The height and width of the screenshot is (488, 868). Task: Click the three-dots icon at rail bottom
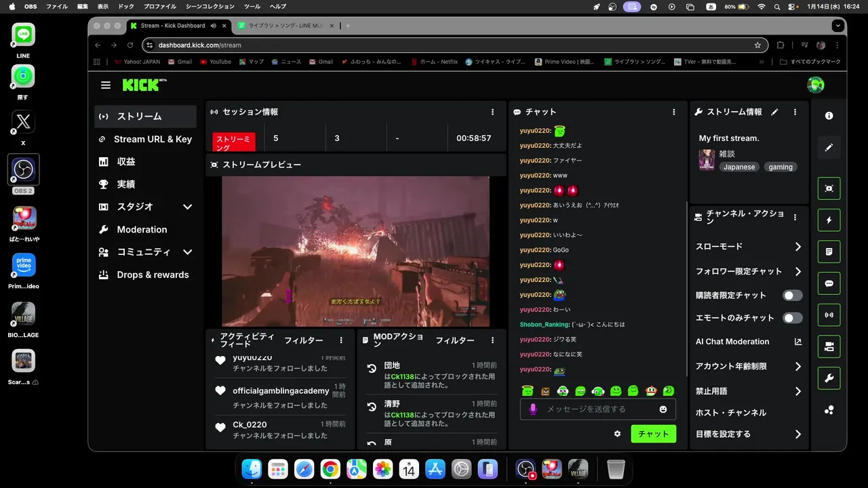click(829, 410)
